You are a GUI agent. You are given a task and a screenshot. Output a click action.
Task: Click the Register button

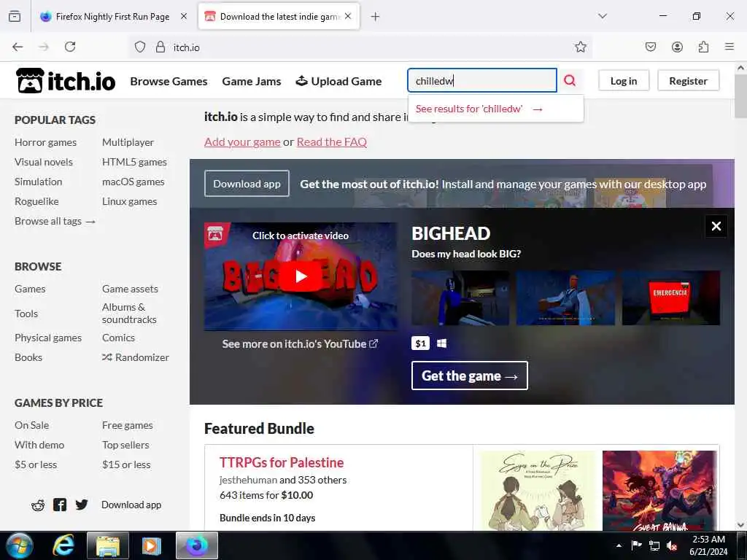click(688, 81)
